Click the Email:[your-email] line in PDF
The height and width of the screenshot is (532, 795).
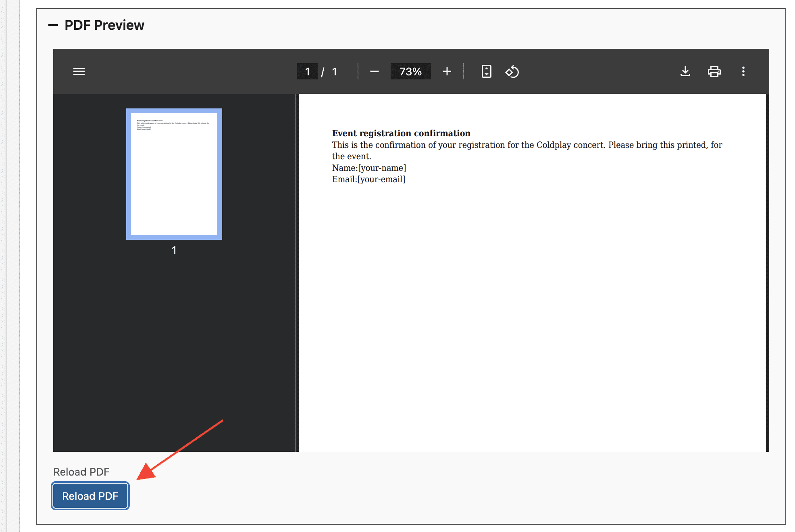coord(368,179)
